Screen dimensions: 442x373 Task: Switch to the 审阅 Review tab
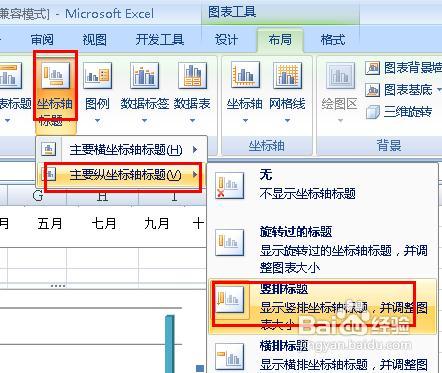(42, 40)
